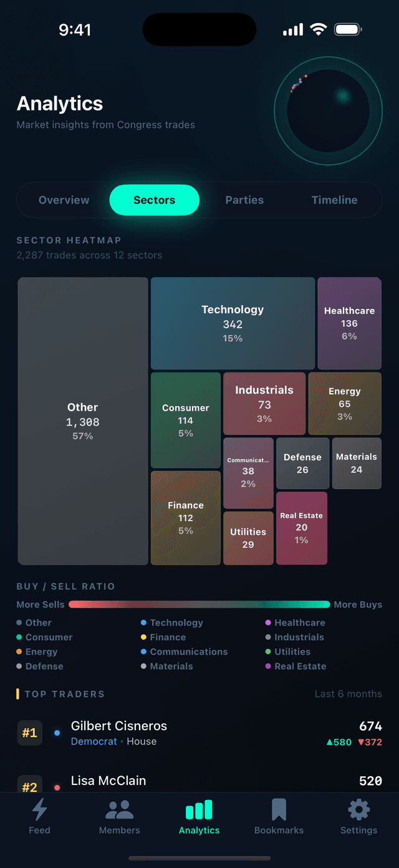Tap the globe visualization in the header
The height and width of the screenshot is (868, 399).
pos(328,110)
